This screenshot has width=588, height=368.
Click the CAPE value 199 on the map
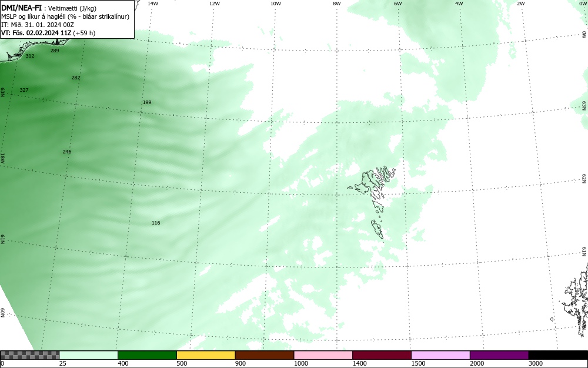pos(147,102)
